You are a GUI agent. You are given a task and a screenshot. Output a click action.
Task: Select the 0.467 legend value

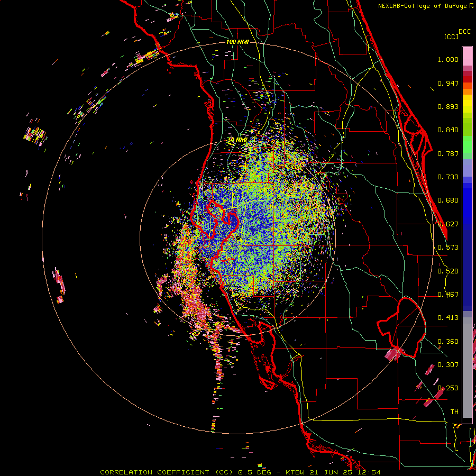[448, 295]
